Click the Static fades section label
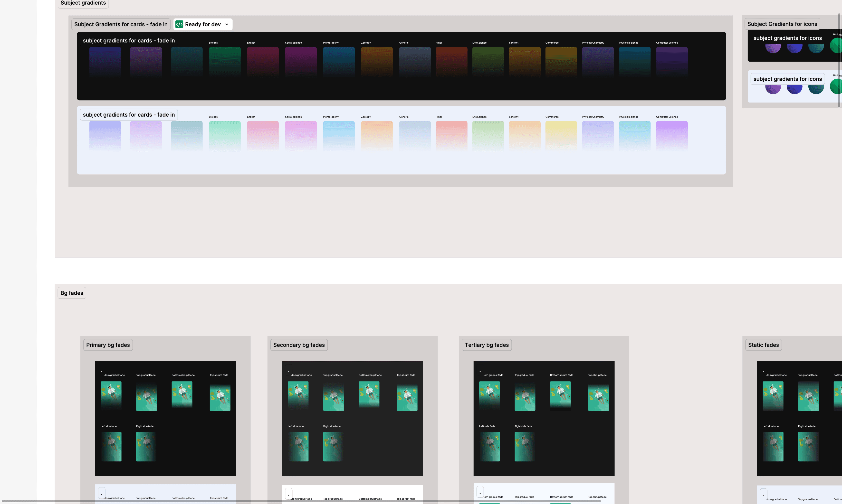The image size is (842, 504). tap(763, 345)
